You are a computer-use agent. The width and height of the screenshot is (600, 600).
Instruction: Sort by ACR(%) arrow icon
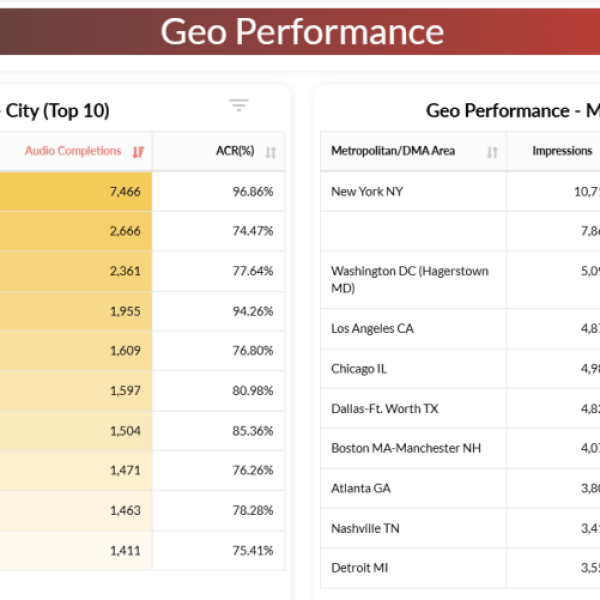(271, 152)
